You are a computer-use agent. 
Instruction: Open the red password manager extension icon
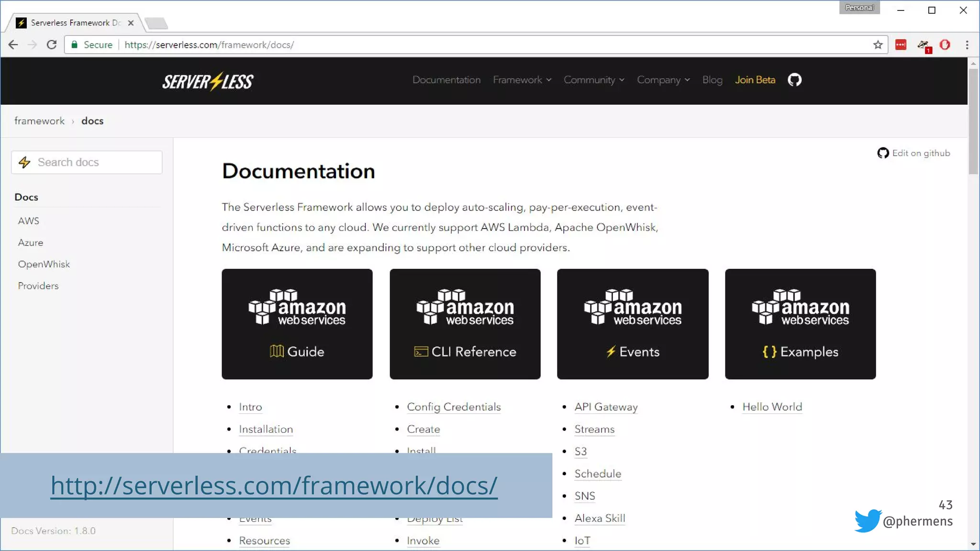(x=901, y=45)
